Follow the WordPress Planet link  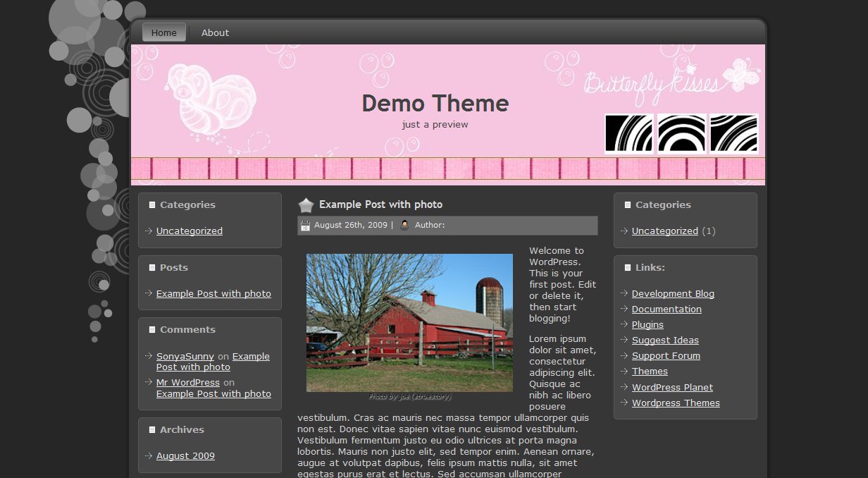[x=671, y=388]
